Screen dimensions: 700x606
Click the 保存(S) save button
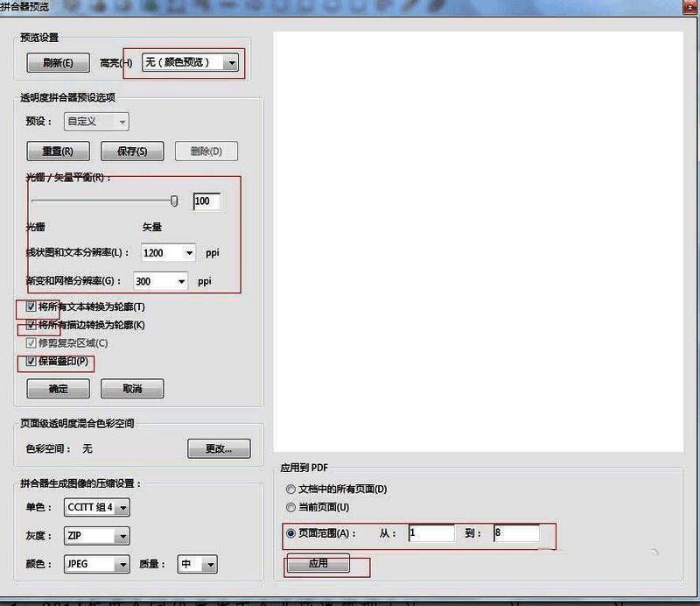(132, 151)
